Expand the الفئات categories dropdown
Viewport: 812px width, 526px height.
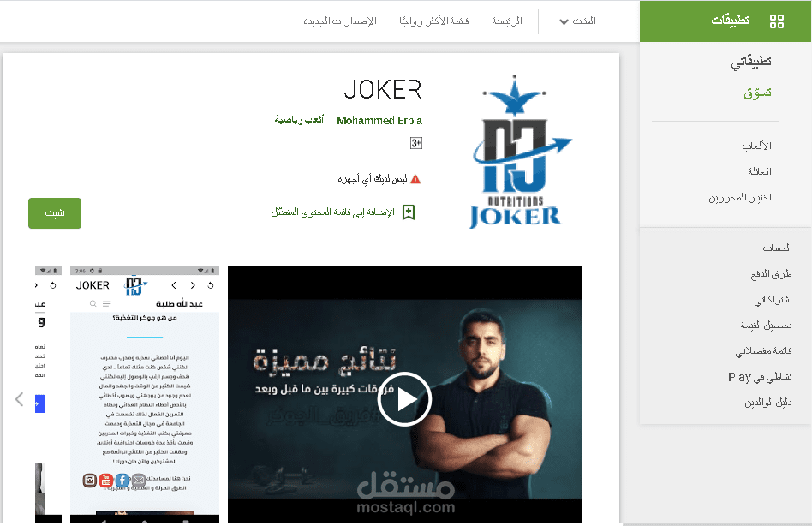point(577,21)
